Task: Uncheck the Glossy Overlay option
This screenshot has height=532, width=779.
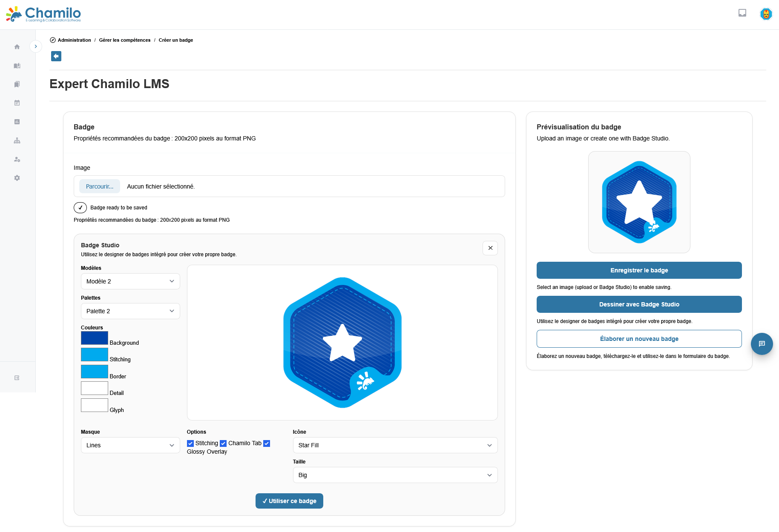Action: [266, 443]
